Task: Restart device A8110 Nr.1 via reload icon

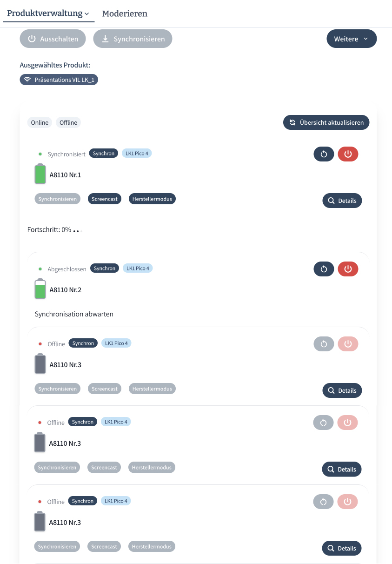Action: [324, 154]
